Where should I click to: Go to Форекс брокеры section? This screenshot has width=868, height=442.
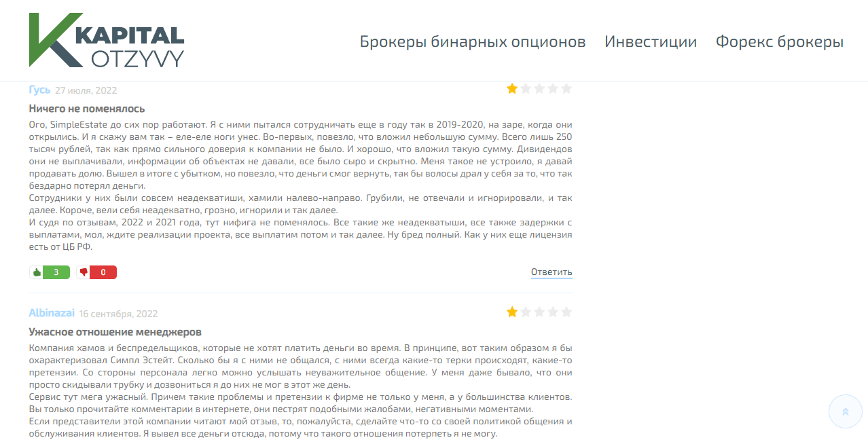tap(779, 41)
